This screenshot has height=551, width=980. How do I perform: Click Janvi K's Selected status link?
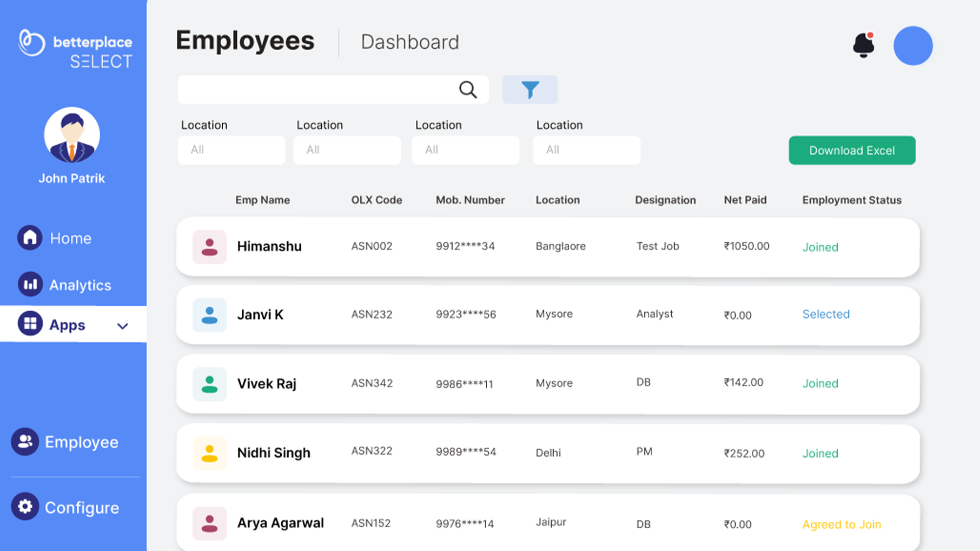pyautogui.click(x=826, y=314)
